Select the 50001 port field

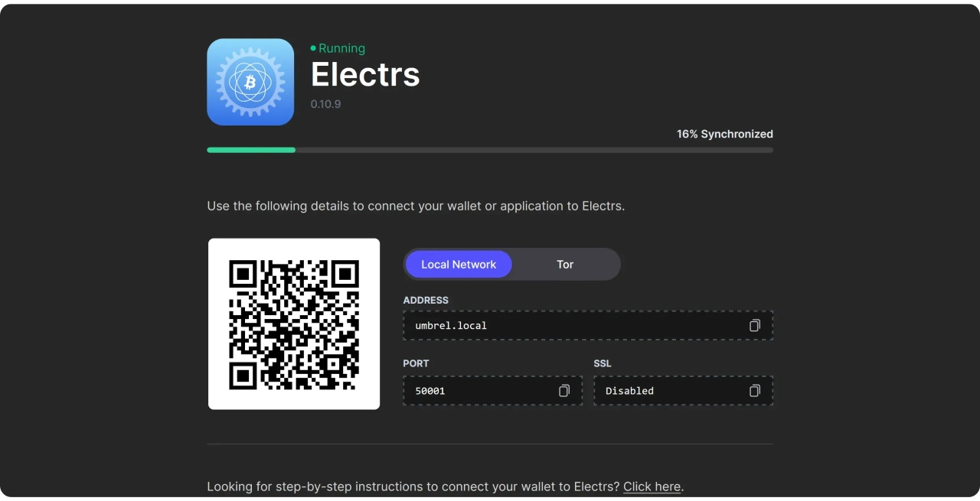tap(493, 390)
